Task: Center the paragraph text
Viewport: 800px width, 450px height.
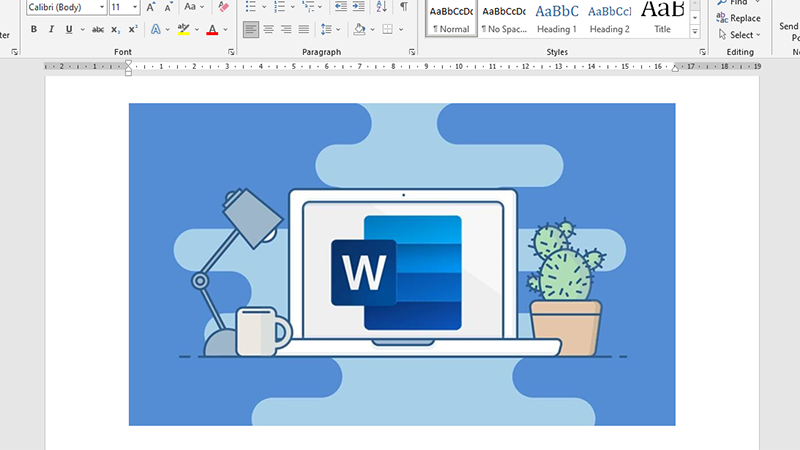Action: [268, 29]
